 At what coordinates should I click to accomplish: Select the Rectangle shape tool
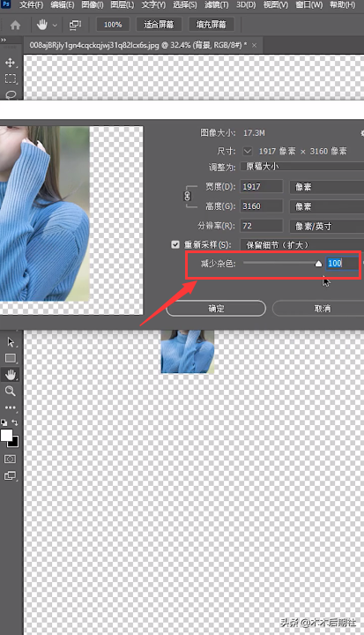click(x=10, y=358)
